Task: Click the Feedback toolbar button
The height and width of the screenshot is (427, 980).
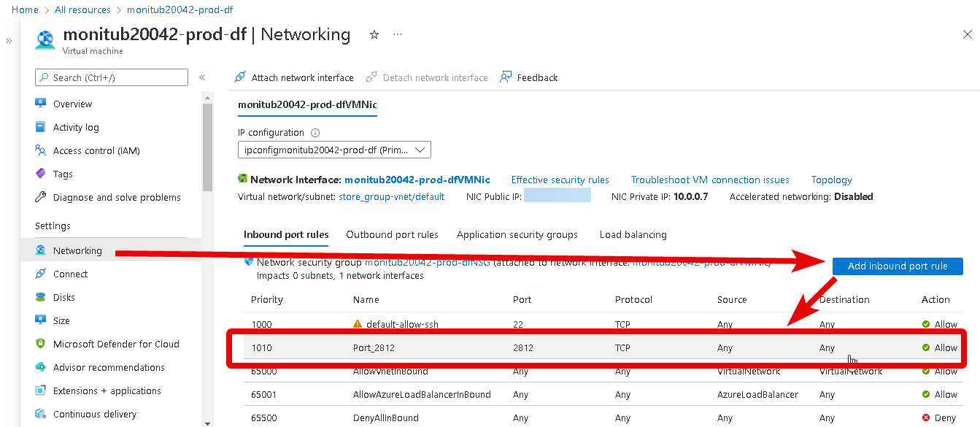Action: click(x=529, y=77)
